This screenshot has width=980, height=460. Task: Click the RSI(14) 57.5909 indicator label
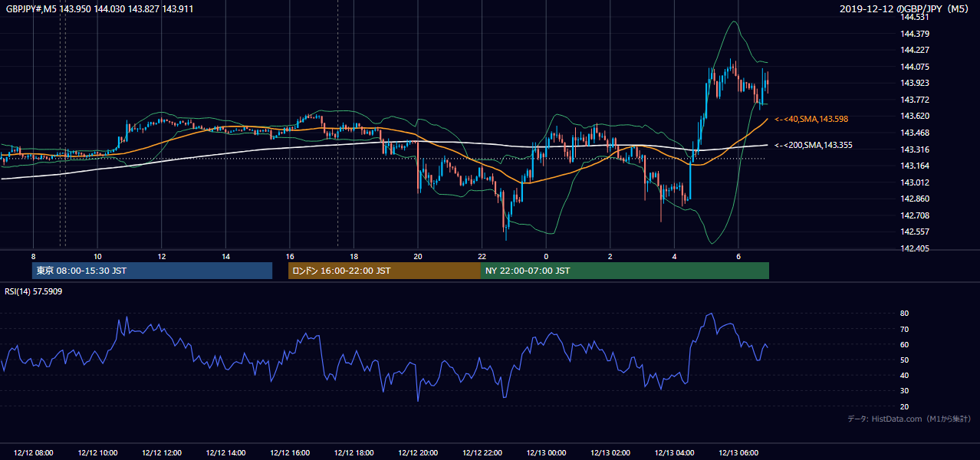pos(34,291)
